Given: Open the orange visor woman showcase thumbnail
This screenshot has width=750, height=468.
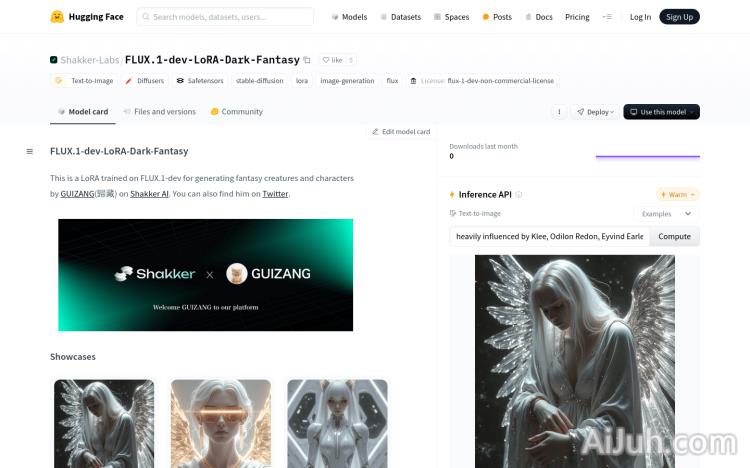Looking at the screenshot, I should pos(221,423).
